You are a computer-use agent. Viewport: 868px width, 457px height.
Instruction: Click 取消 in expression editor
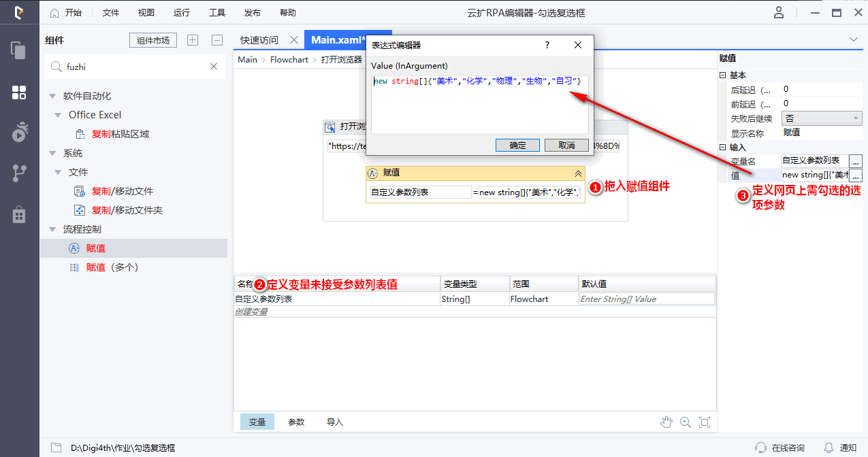[x=566, y=145]
